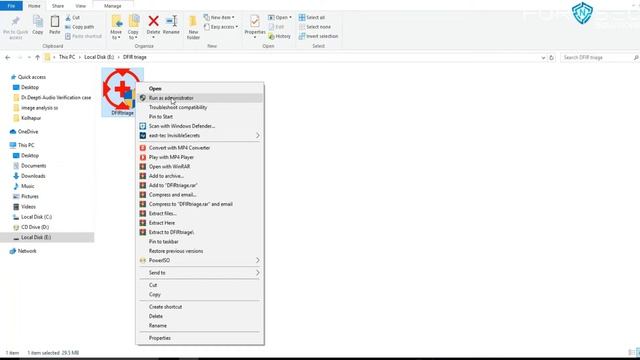640x360 pixels.
Task: Select Quick access in navigation pane
Action: coord(31,77)
